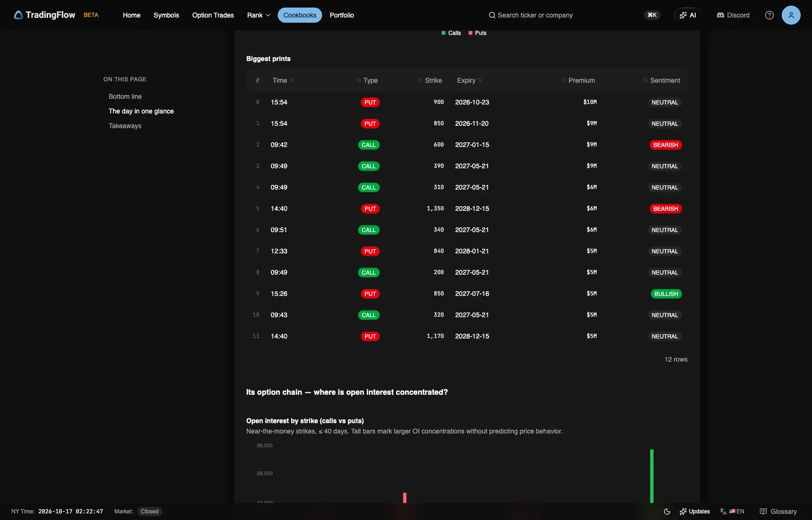
Task: Open the help question mark icon
Action: tap(769, 15)
